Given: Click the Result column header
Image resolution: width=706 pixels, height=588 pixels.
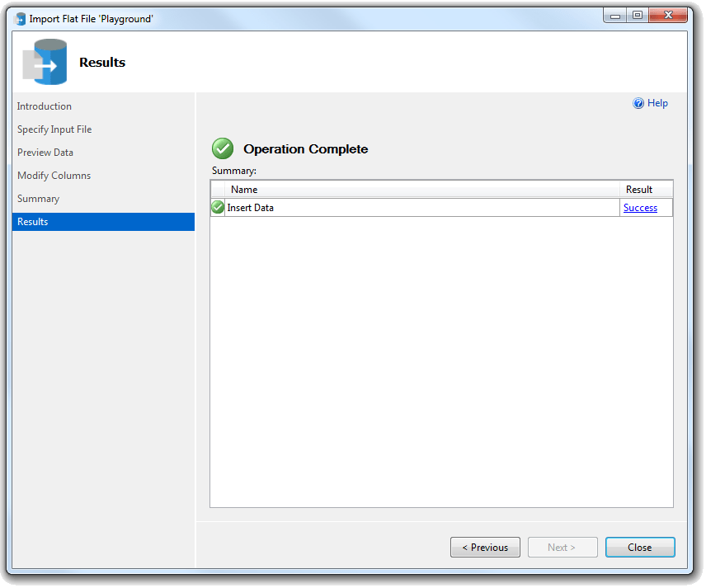Looking at the screenshot, I should tap(646, 190).
